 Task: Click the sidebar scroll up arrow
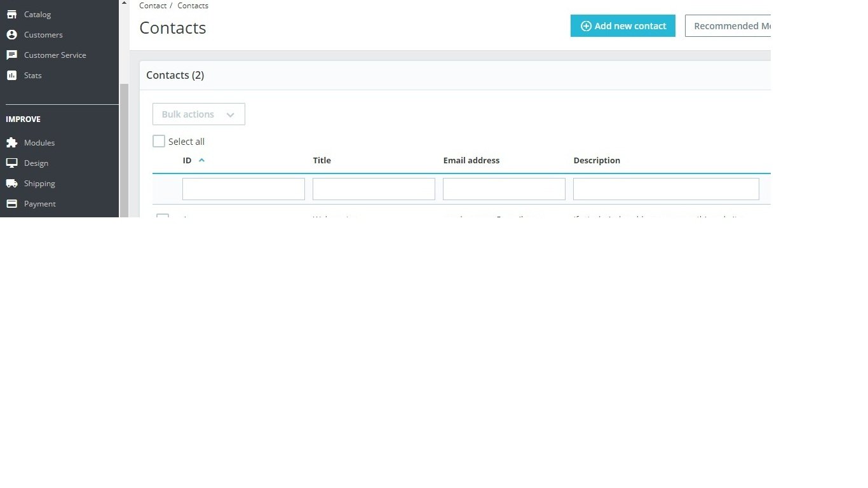pos(125,3)
